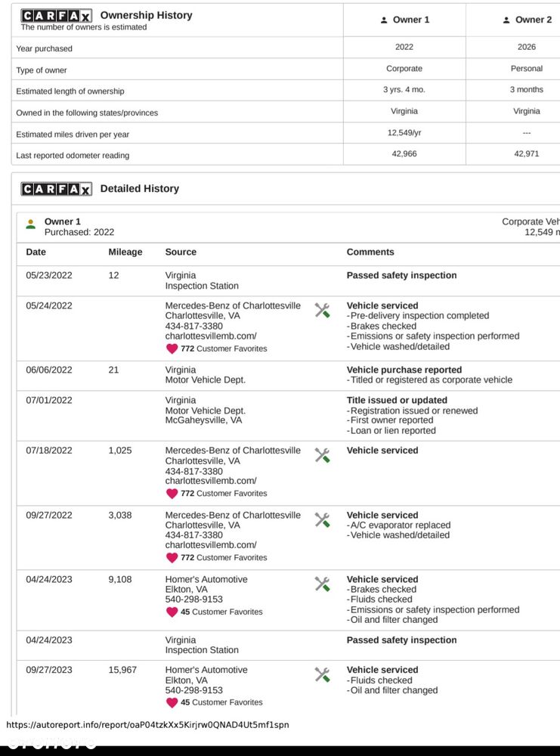The height and width of the screenshot is (756, 560).
Task: Click the Owner 2 person icon in the table header
Action: click(506, 20)
